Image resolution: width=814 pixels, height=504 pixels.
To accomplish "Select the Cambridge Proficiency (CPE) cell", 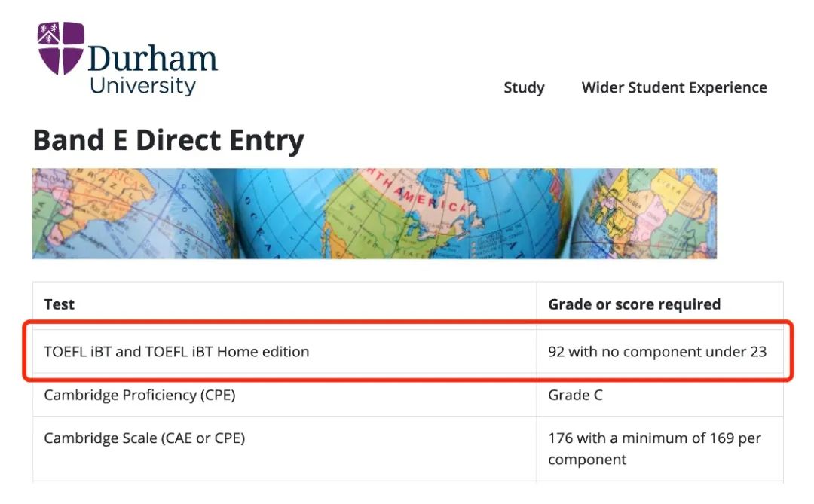I will [x=284, y=395].
